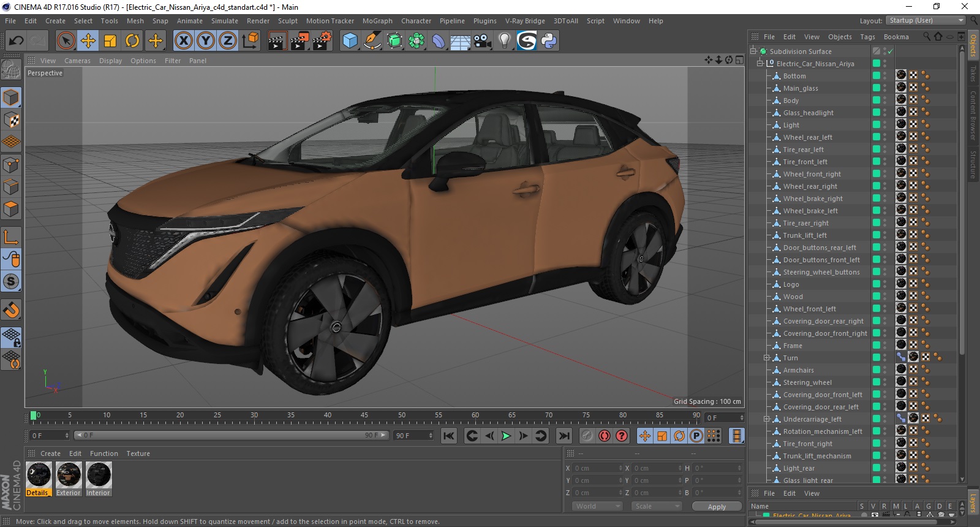Viewport: 980px width, 527px height.
Task: Go to end of animation
Action: point(564,436)
